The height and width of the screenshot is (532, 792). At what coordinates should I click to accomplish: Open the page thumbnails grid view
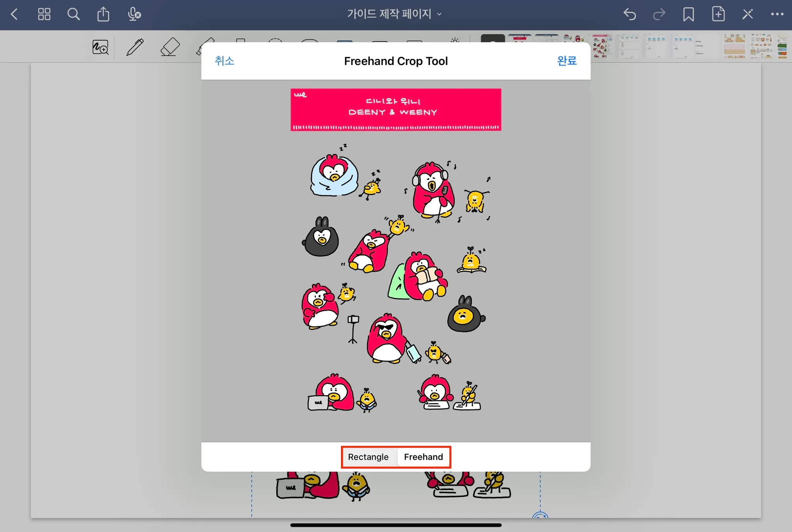44,15
